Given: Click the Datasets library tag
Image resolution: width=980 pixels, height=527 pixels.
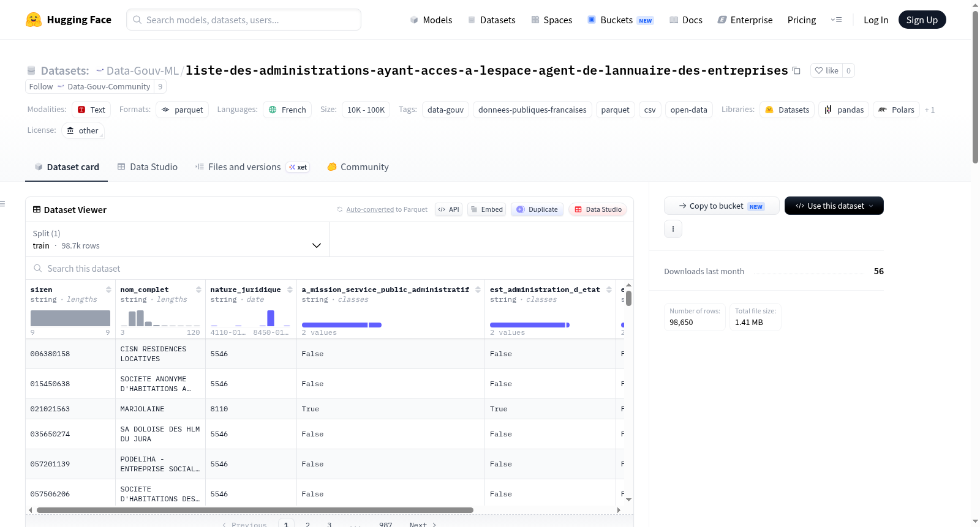Looking at the screenshot, I should [x=787, y=110].
